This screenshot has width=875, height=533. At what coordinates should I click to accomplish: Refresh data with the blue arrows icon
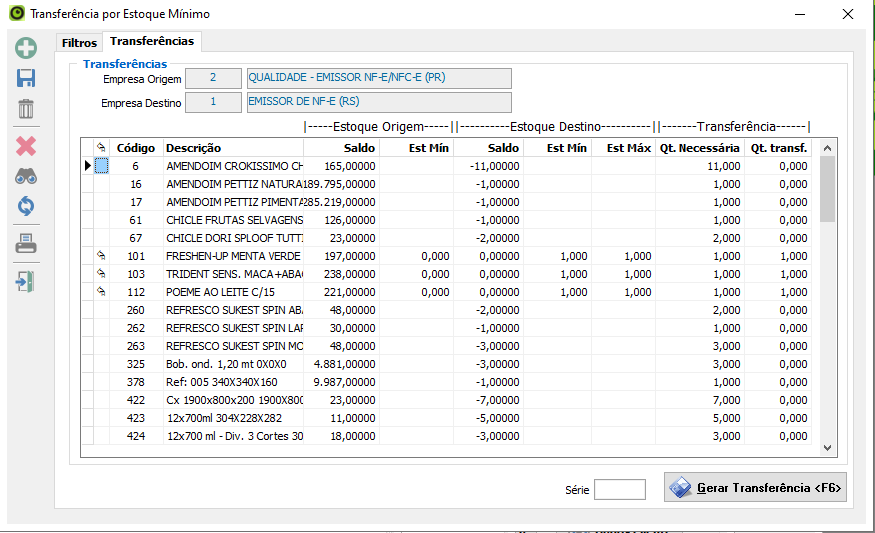coord(26,206)
